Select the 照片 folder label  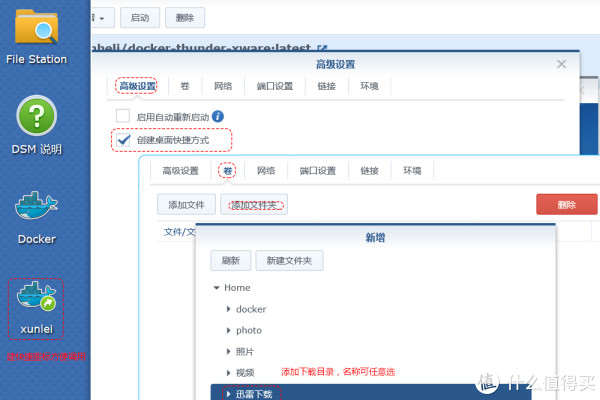tap(245, 351)
